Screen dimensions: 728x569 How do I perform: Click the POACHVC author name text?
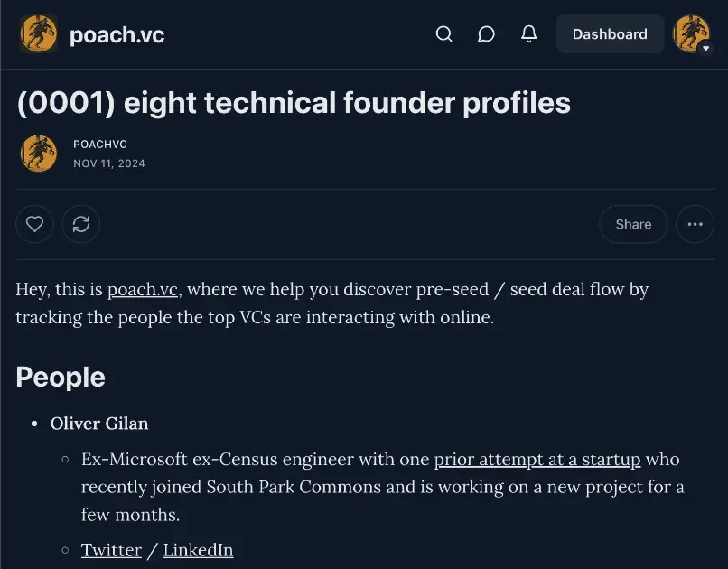click(99, 144)
